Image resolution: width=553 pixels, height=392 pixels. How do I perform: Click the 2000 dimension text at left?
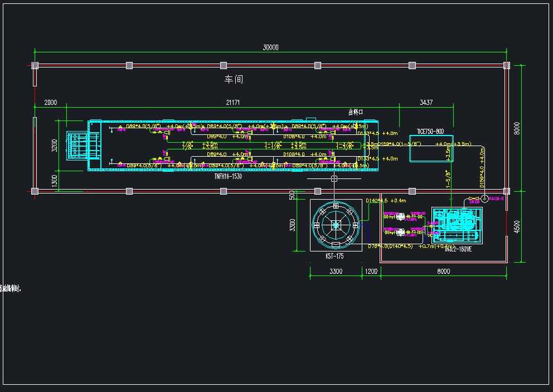pyautogui.click(x=50, y=103)
